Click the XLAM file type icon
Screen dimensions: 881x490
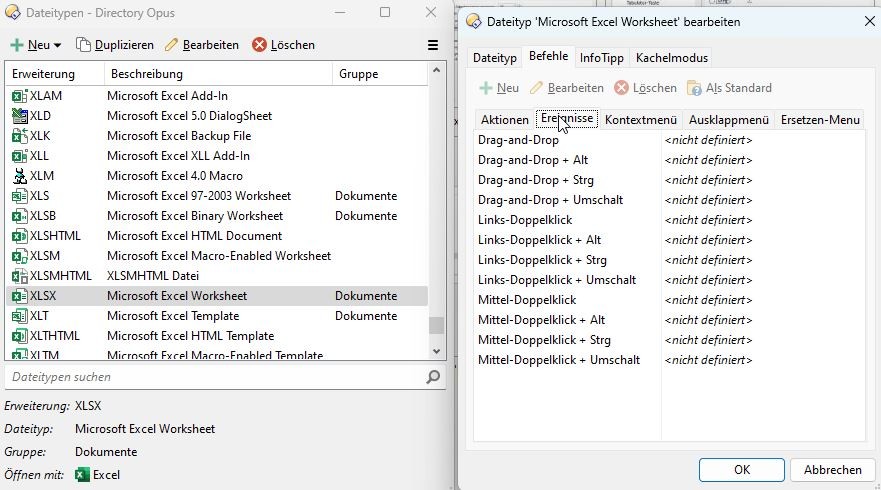point(20,96)
